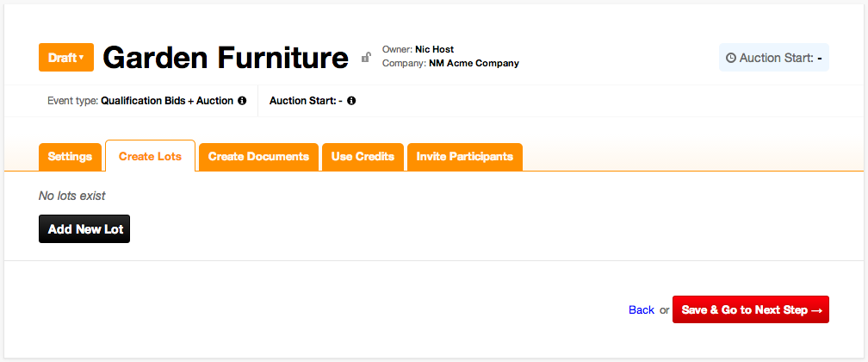Click the bold Auction Start text in sub-bar
Viewport: 868px width, 362px height.
[306, 101]
